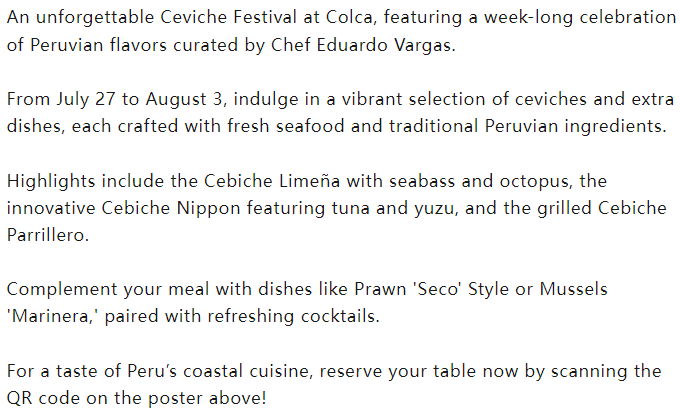This screenshot has height=413, width=681.
Task: Click the words 'refreshing cocktails.'
Action: pos(294,316)
